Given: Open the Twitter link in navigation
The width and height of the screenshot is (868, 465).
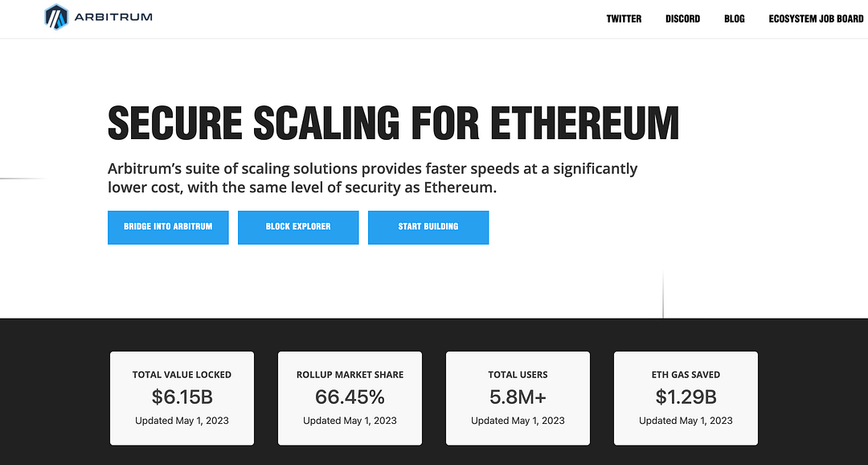Looking at the screenshot, I should pos(624,18).
